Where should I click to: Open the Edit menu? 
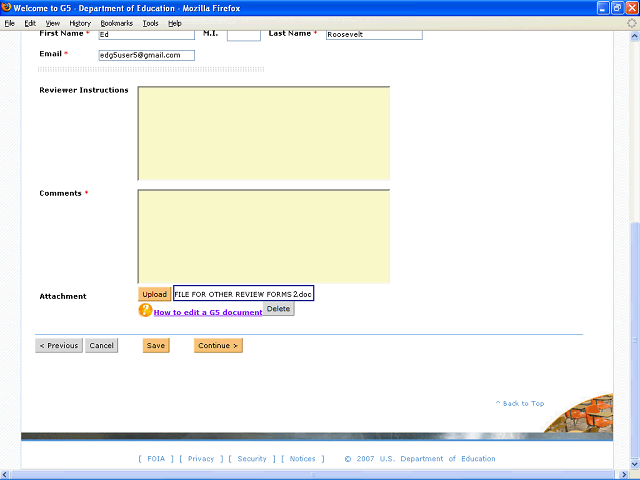coord(30,23)
